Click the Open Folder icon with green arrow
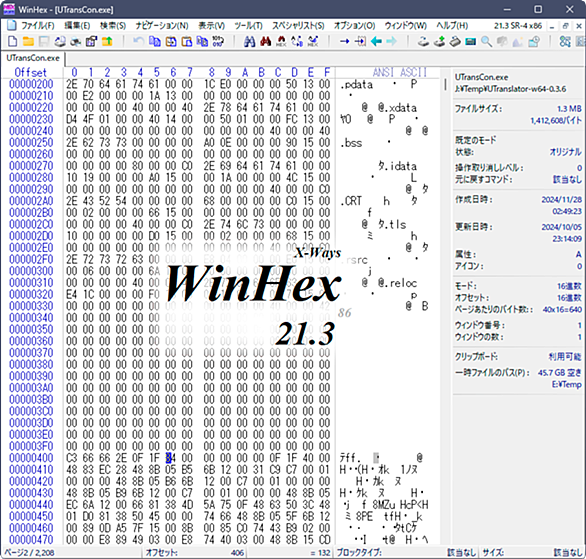Screen dimensions: 586x559 (107, 41)
